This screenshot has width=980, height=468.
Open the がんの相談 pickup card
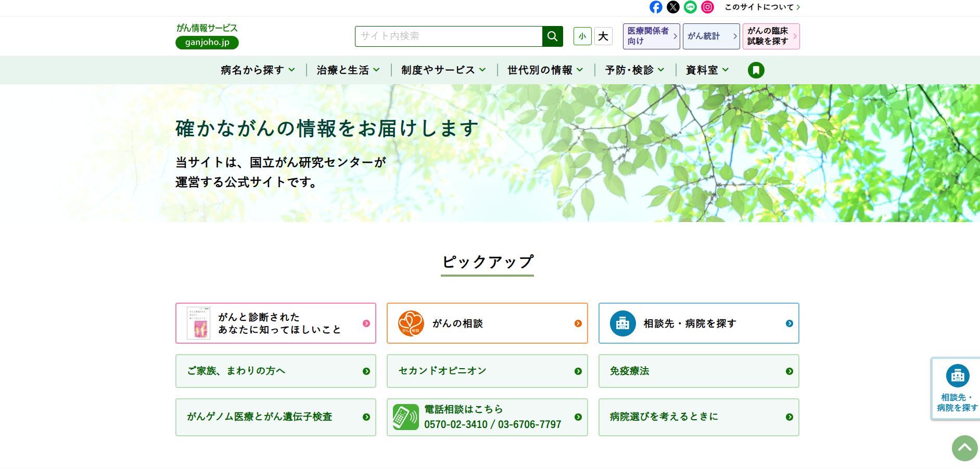pos(487,323)
